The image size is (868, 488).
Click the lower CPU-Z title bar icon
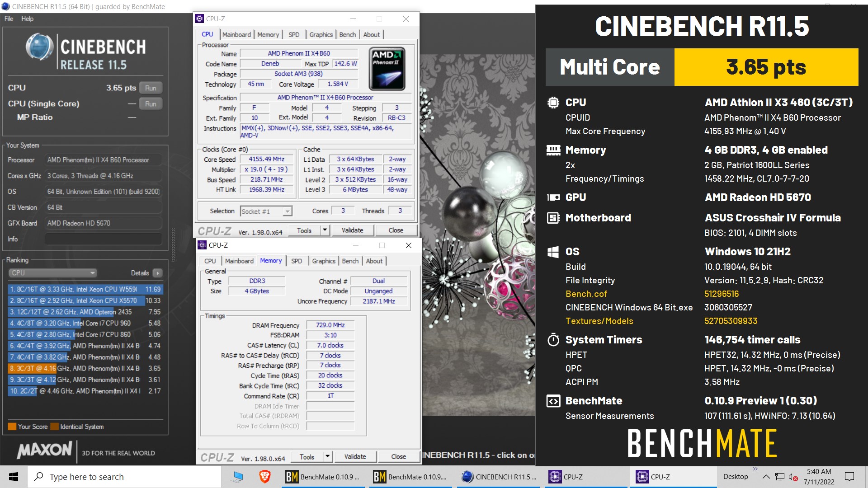tap(202, 245)
